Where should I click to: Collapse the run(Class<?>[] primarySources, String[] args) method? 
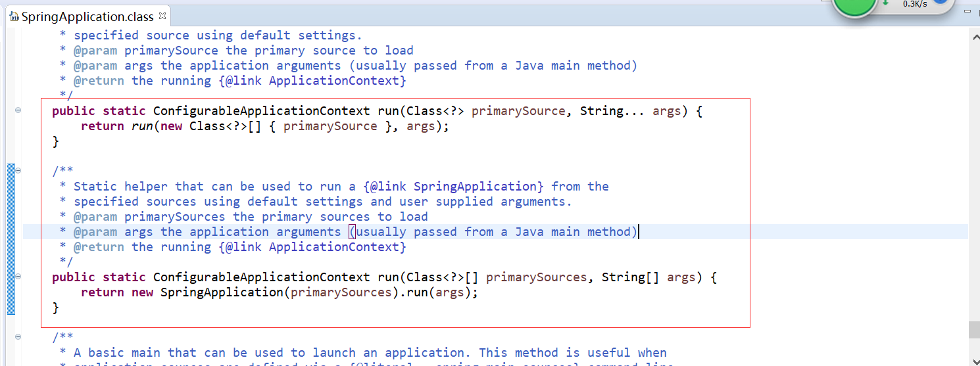click(18, 277)
